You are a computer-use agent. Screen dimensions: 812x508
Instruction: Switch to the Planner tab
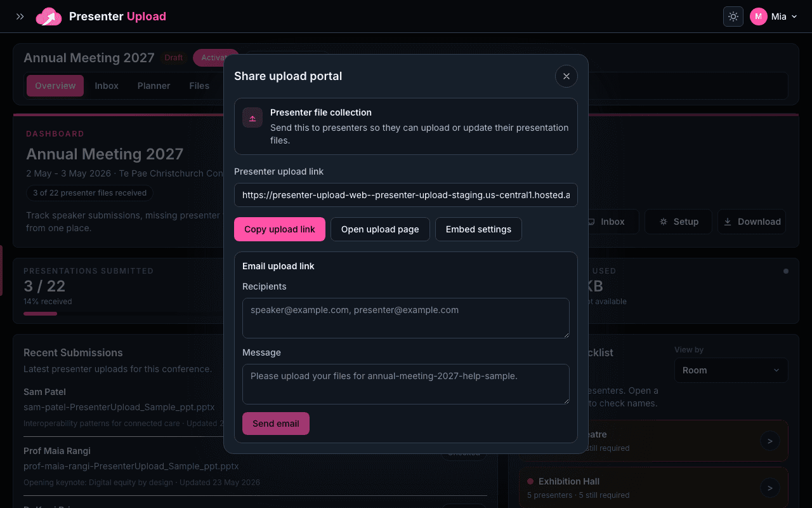click(x=154, y=86)
